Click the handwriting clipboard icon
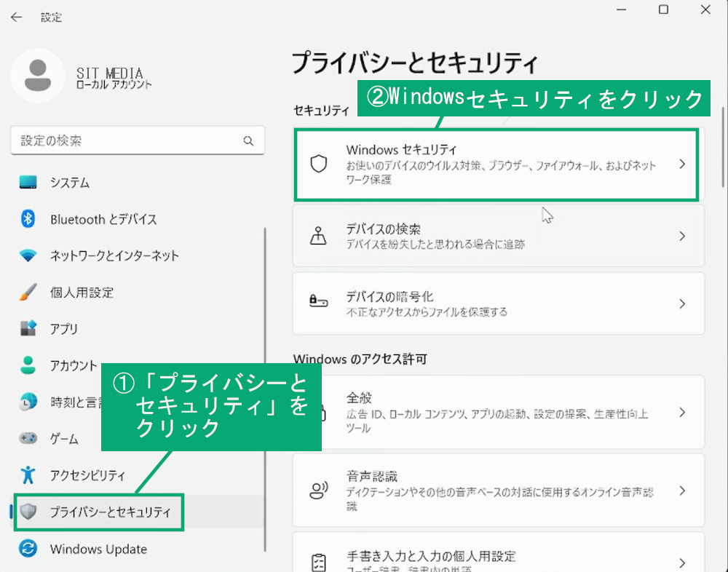 pos(319,563)
